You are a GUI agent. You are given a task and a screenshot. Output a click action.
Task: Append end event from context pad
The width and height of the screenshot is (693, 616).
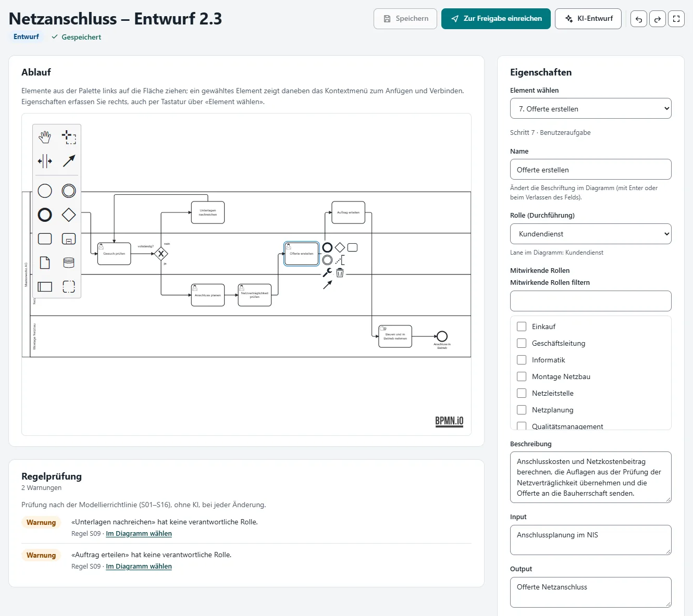(327, 247)
